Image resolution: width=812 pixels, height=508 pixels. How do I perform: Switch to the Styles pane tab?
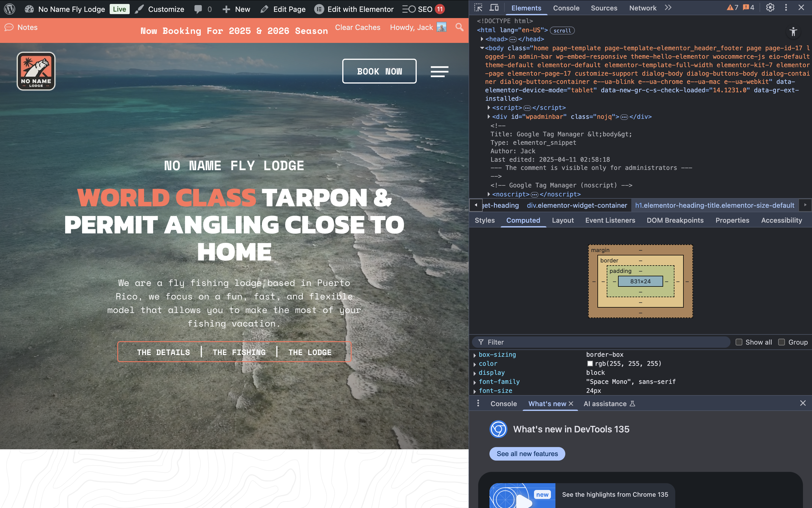point(484,220)
